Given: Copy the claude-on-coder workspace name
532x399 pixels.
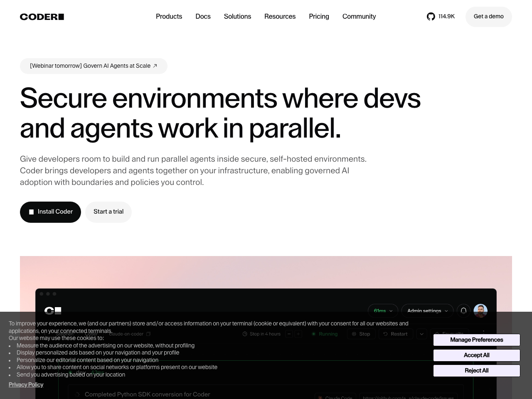Looking at the screenshot, I should tap(148, 334).
